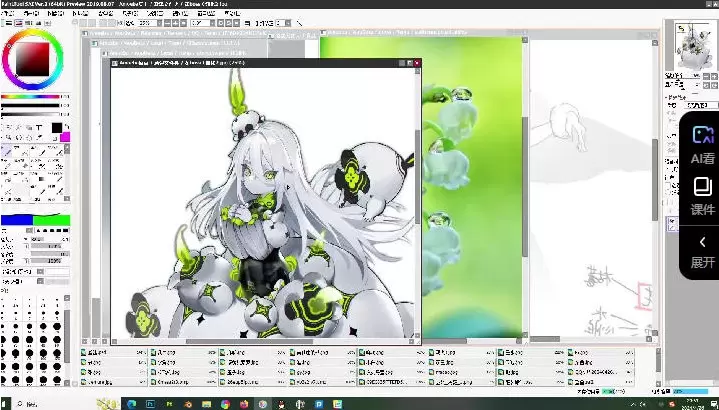Open the 文件 File menu
Viewport: 719px width, 410px height.
click(9, 13)
